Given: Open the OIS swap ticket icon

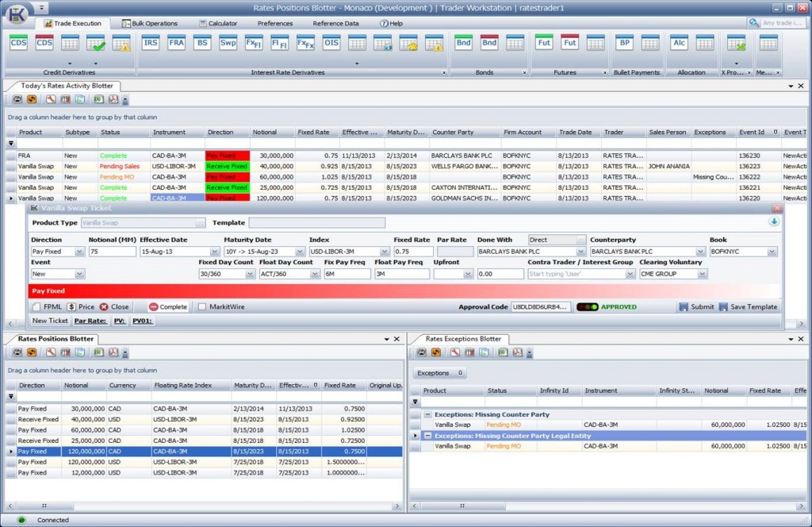Looking at the screenshot, I should pyautogui.click(x=331, y=43).
